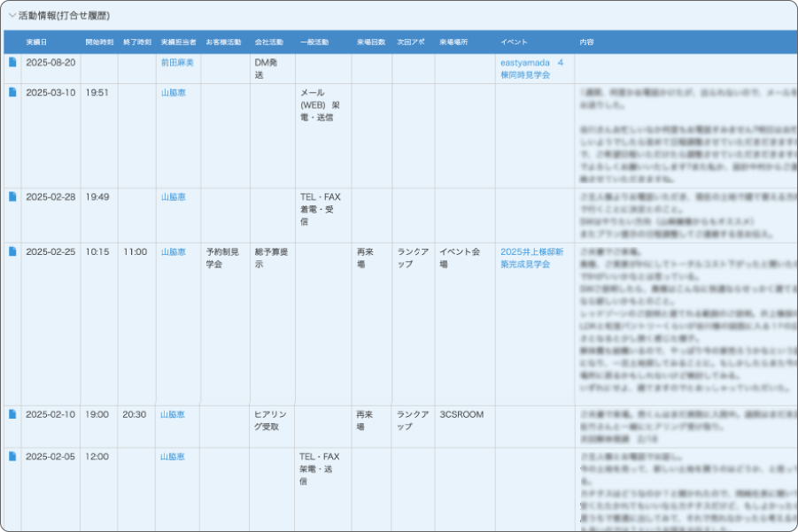The image size is (798, 532).
Task: Select the 3CSROOM location cell
Action: 461,414
